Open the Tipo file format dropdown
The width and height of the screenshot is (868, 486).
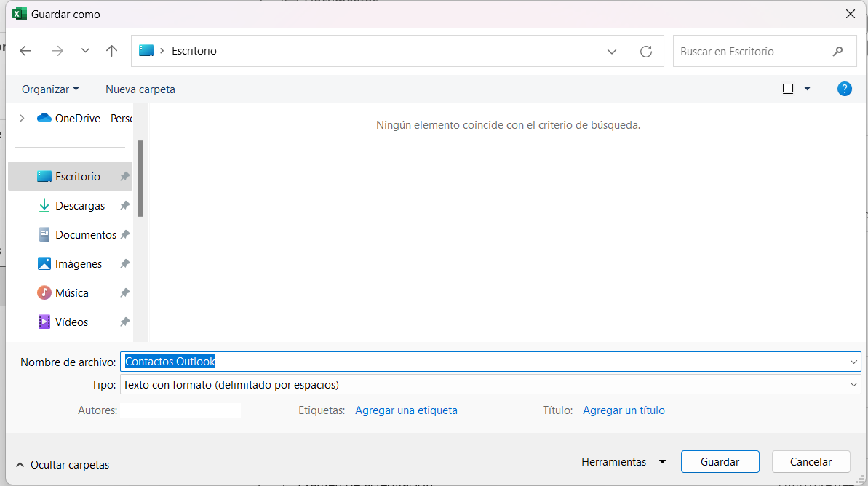pos(853,384)
